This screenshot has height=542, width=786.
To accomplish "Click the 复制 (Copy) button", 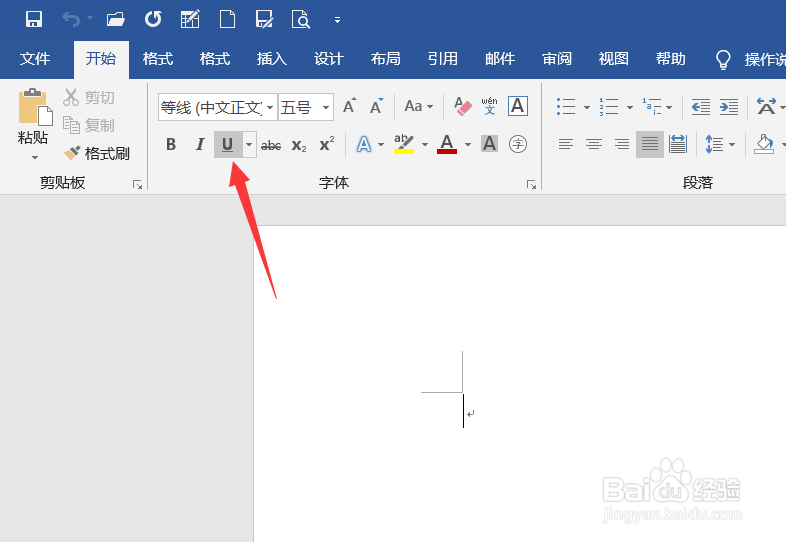I will (x=89, y=125).
